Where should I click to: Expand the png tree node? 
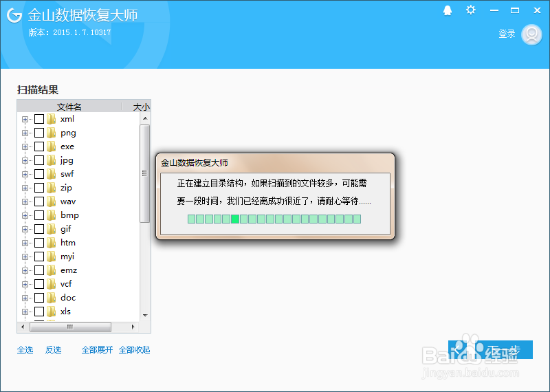coord(25,133)
